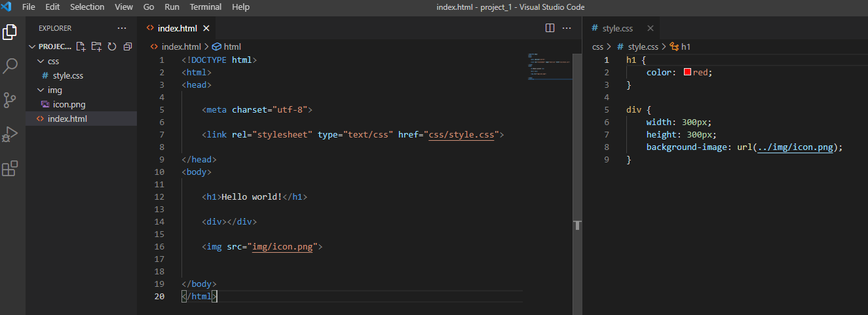The image size is (868, 315).
Task: Click style.css in the right breadcrumb
Action: 643,46
